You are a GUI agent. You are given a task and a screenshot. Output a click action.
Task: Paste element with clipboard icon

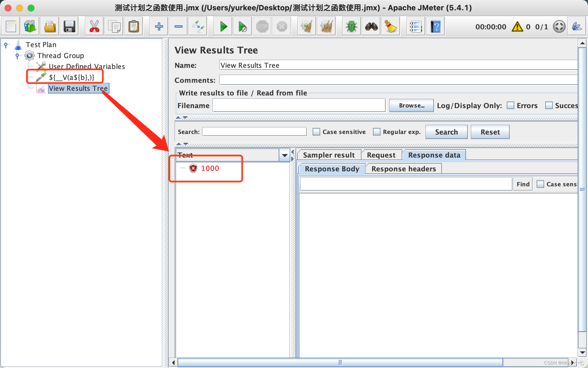[134, 27]
